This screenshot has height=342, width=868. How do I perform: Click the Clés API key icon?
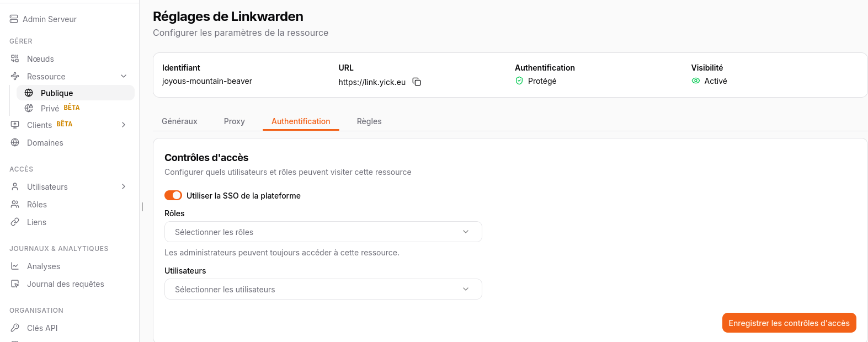[x=15, y=328]
